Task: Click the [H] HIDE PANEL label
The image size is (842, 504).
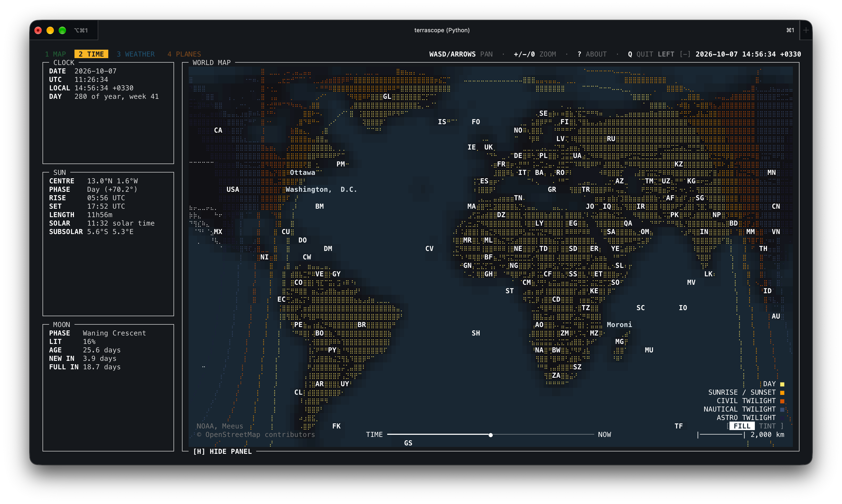Action: tap(222, 451)
